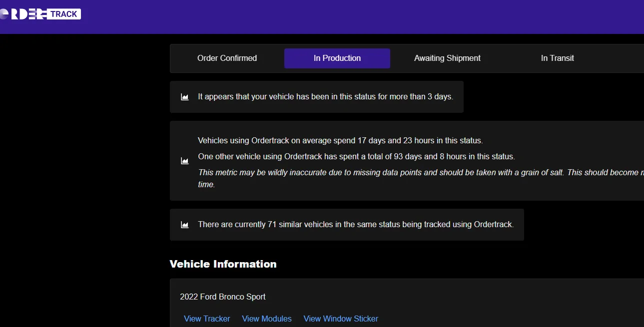Click the 2022 Ford Bronco Sport title
This screenshot has width=644, height=327.
[x=223, y=297]
